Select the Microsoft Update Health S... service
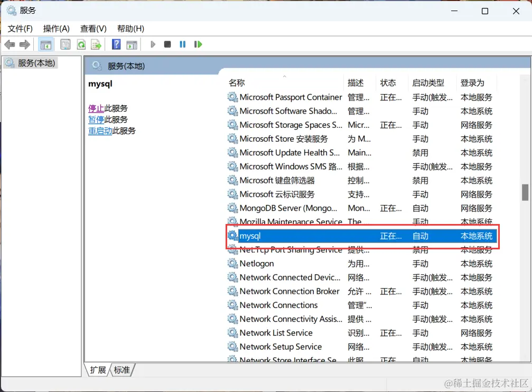 [361, 153]
